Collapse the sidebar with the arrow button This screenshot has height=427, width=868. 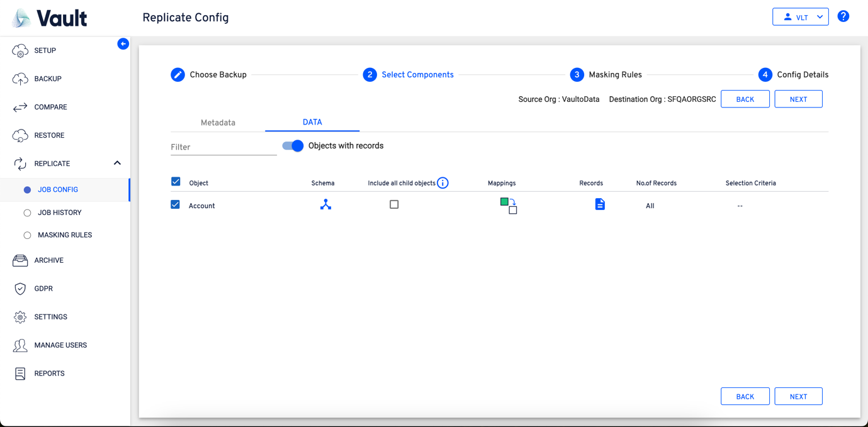click(123, 44)
